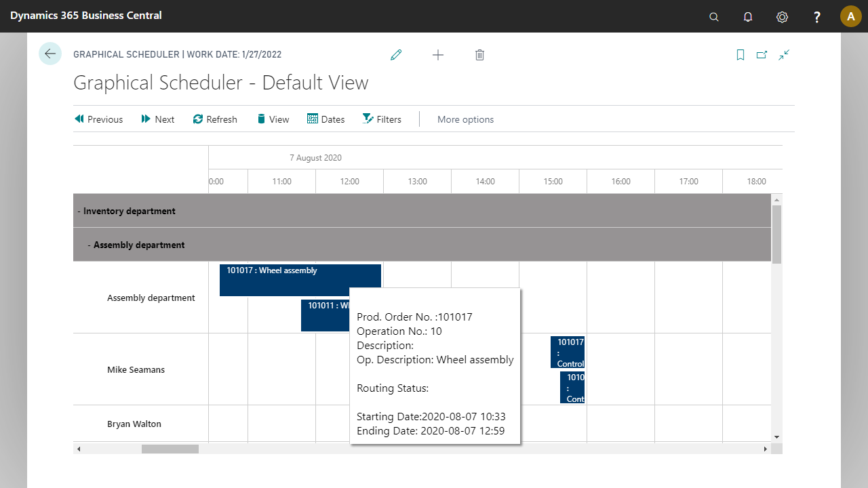Open page in new window icon

coord(762,55)
